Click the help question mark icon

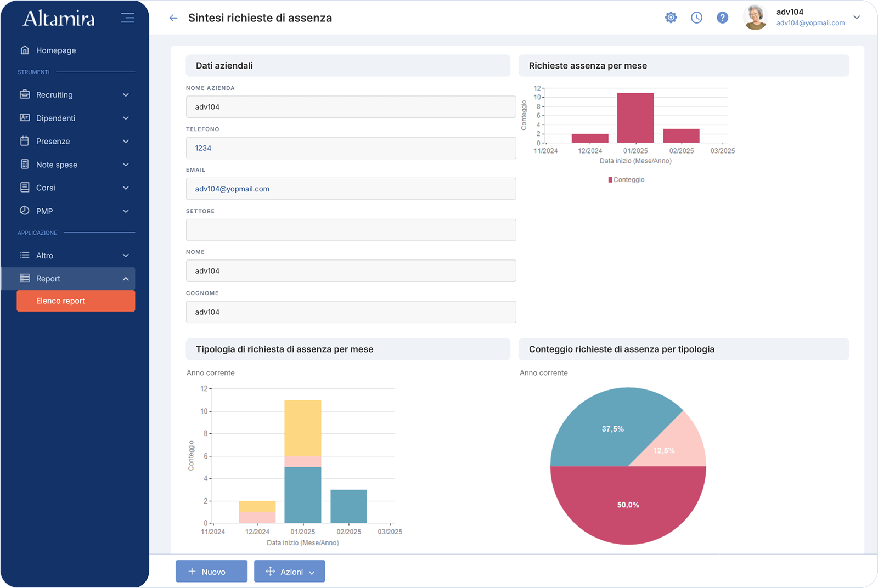pyautogui.click(x=722, y=17)
